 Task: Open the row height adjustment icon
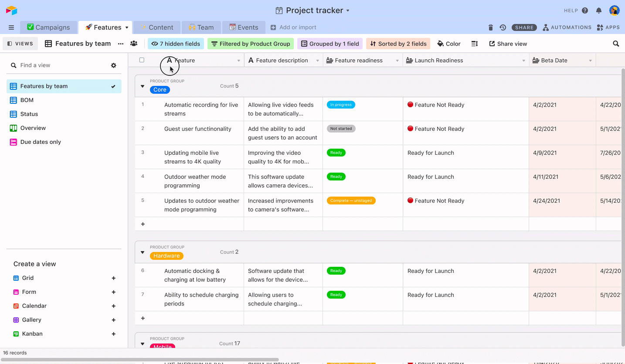click(x=475, y=44)
